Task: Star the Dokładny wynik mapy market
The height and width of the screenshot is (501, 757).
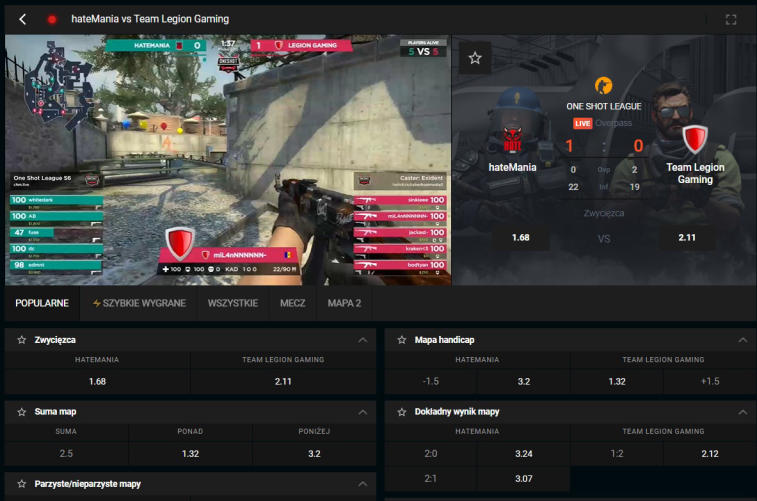Action: tap(402, 412)
